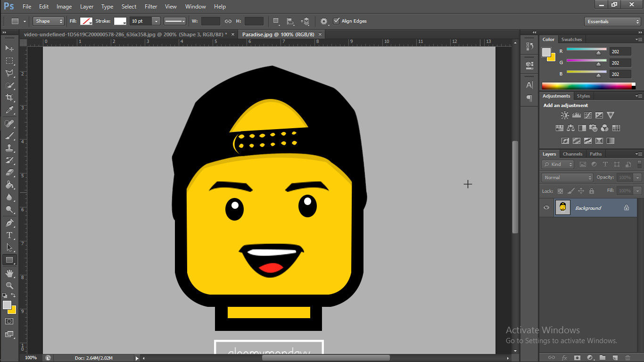Screen dimensions: 644x362
Task: Open the Normal blend mode dropdown
Action: click(567, 178)
